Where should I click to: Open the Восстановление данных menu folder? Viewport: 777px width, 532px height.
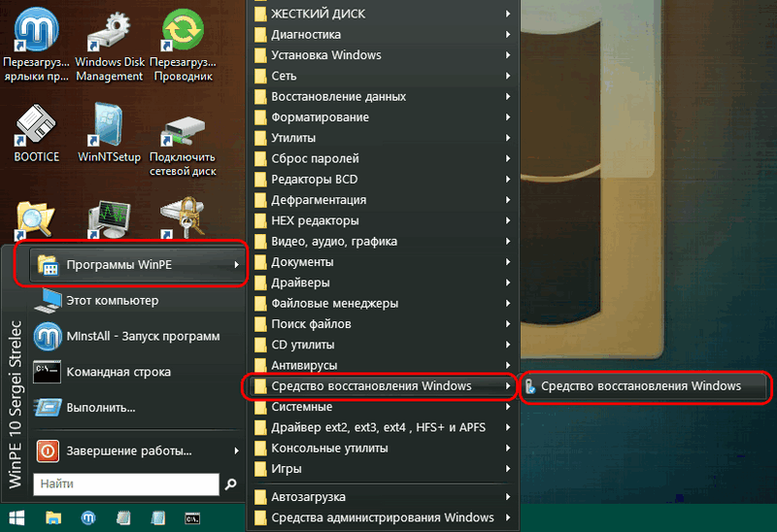click(383, 96)
